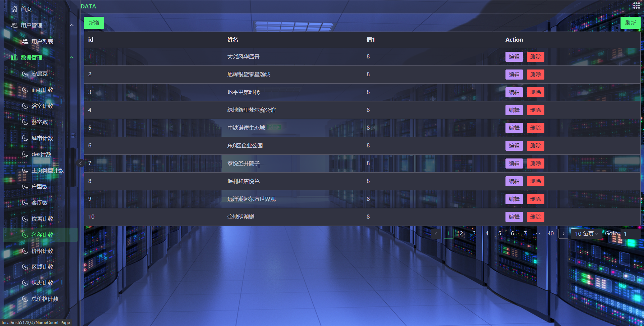
Task: Click the moon icon next to 城市计数
Action: (x=25, y=138)
